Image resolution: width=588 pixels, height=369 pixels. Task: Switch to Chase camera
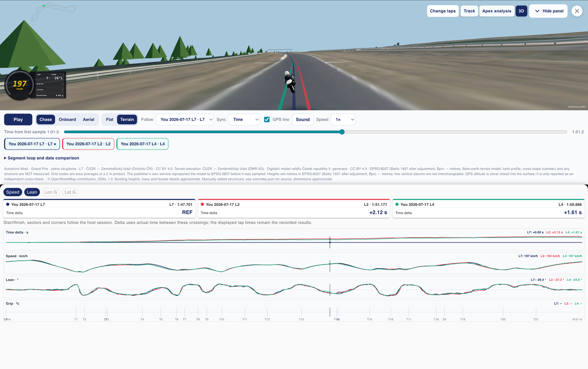(46, 119)
